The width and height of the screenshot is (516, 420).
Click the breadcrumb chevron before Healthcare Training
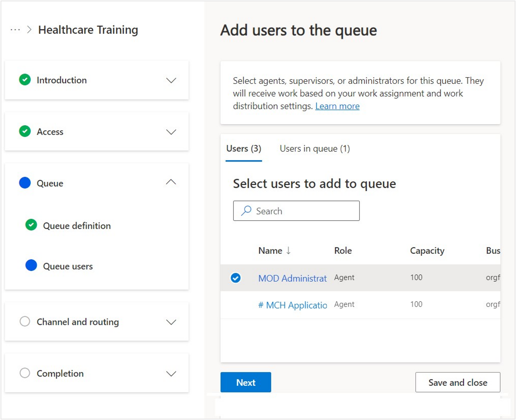point(29,30)
